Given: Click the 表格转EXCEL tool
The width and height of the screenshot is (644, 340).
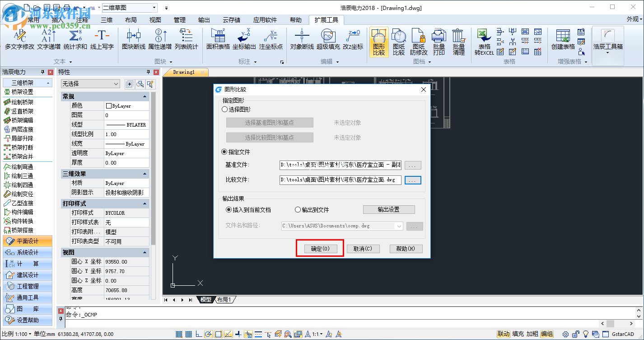Looking at the screenshot, I should [484, 42].
